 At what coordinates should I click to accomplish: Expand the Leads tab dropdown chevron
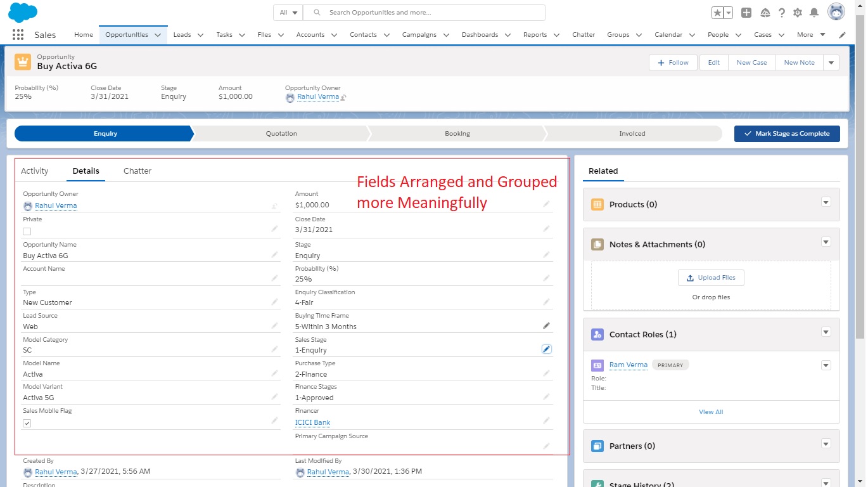tap(200, 35)
